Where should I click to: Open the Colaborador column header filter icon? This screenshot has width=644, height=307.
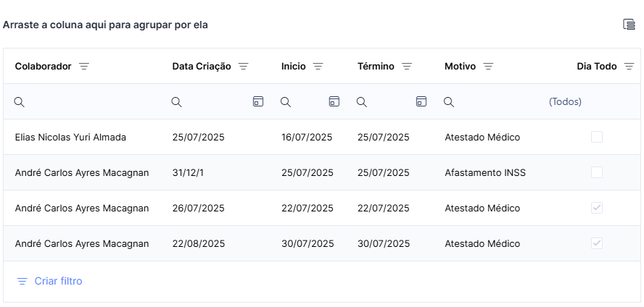(x=84, y=67)
